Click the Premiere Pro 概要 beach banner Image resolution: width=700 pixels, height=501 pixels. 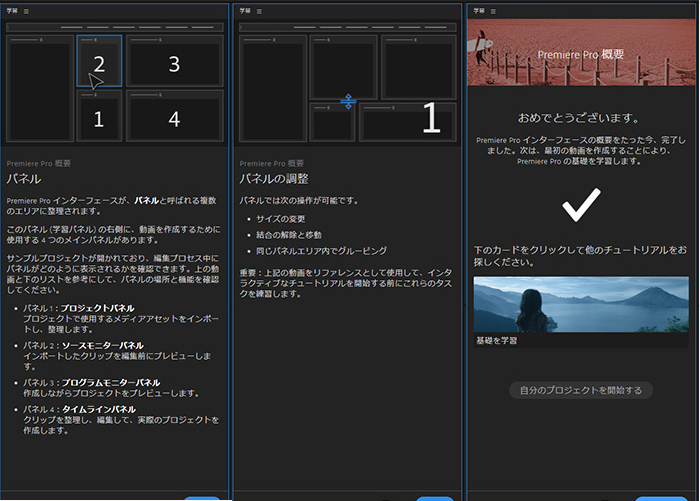[581, 52]
